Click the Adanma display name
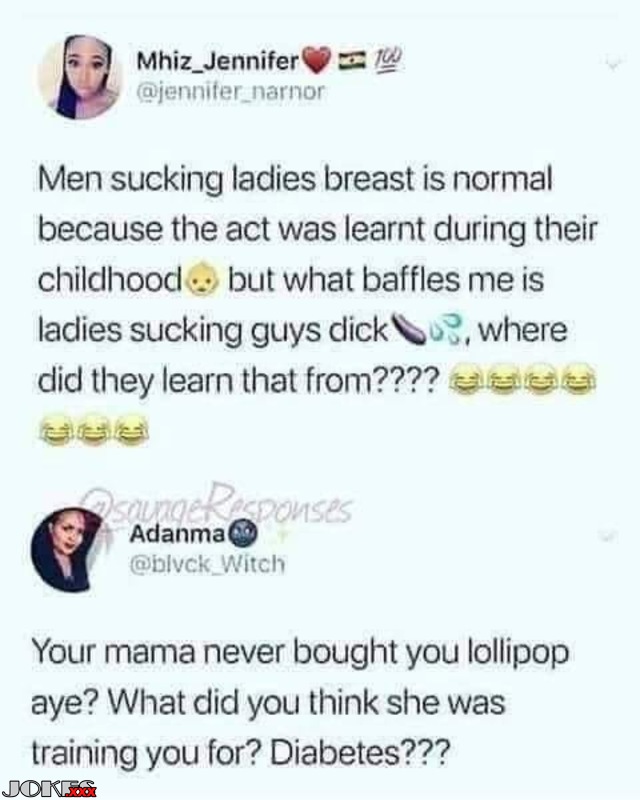This screenshot has height=800, width=640. click(x=177, y=534)
